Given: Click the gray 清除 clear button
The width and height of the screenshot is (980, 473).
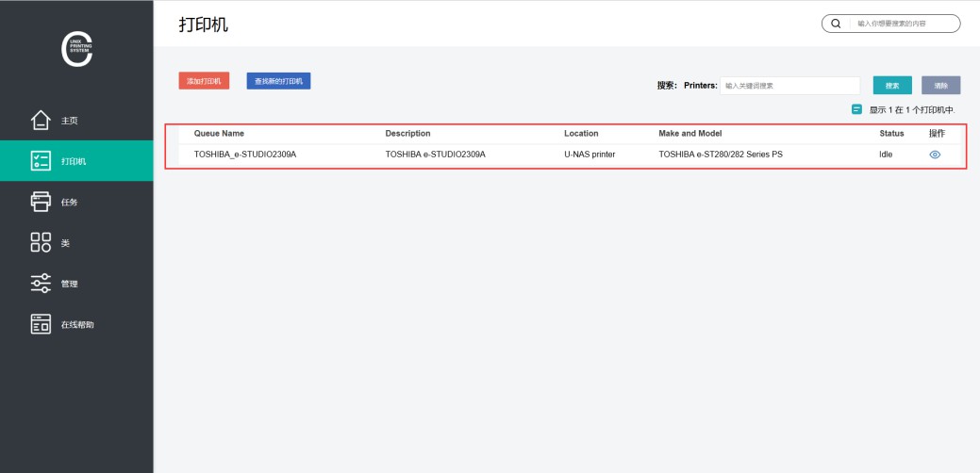Looking at the screenshot, I should (940, 86).
